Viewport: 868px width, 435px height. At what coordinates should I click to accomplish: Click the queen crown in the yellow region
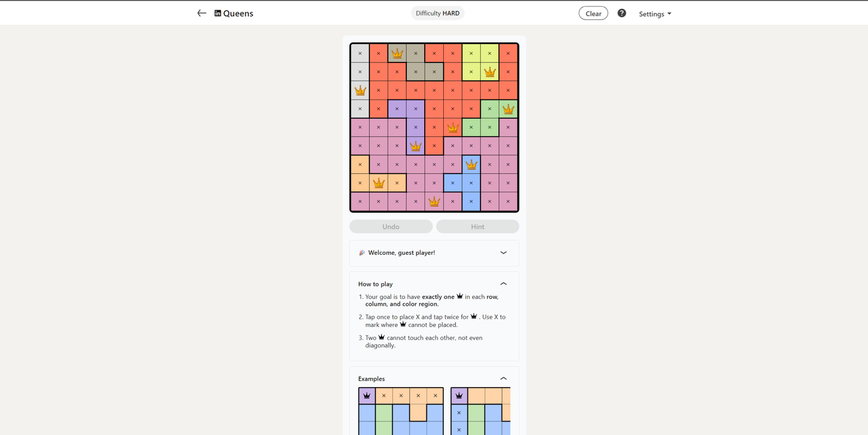tap(490, 72)
